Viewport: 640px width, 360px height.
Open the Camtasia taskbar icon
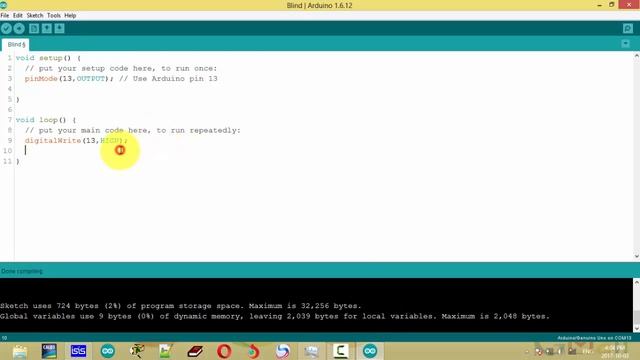pyautogui.click(x=340, y=351)
